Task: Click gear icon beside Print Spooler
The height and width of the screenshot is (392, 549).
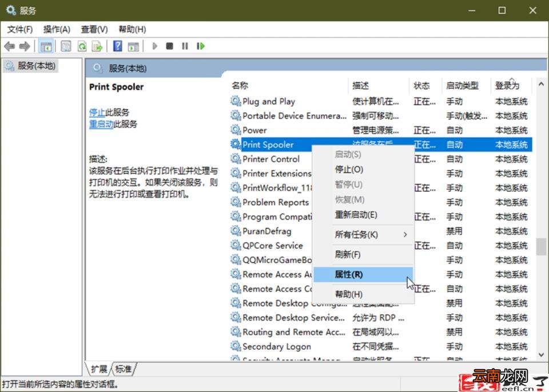Action: click(236, 144)
